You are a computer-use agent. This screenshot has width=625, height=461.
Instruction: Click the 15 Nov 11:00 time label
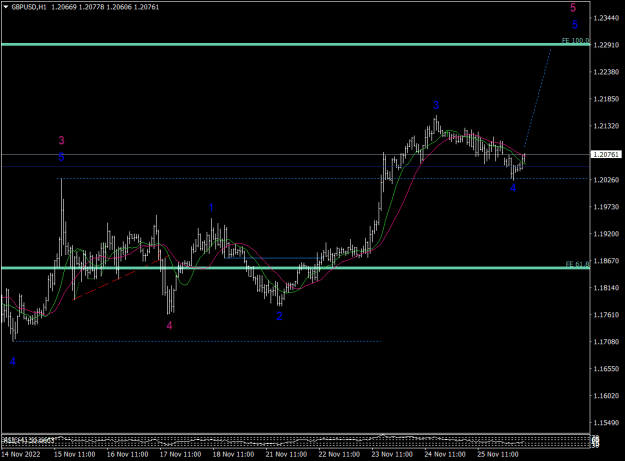tap(75, 454)
